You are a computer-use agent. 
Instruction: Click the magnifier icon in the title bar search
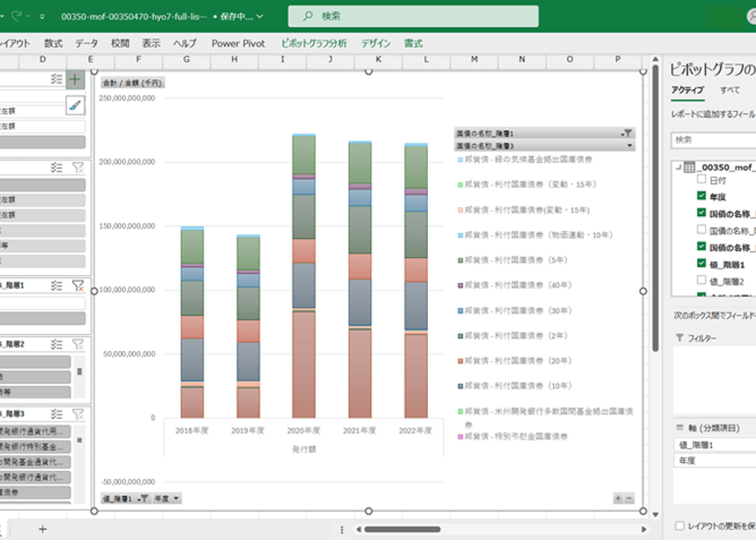click(x=308, y=16)
